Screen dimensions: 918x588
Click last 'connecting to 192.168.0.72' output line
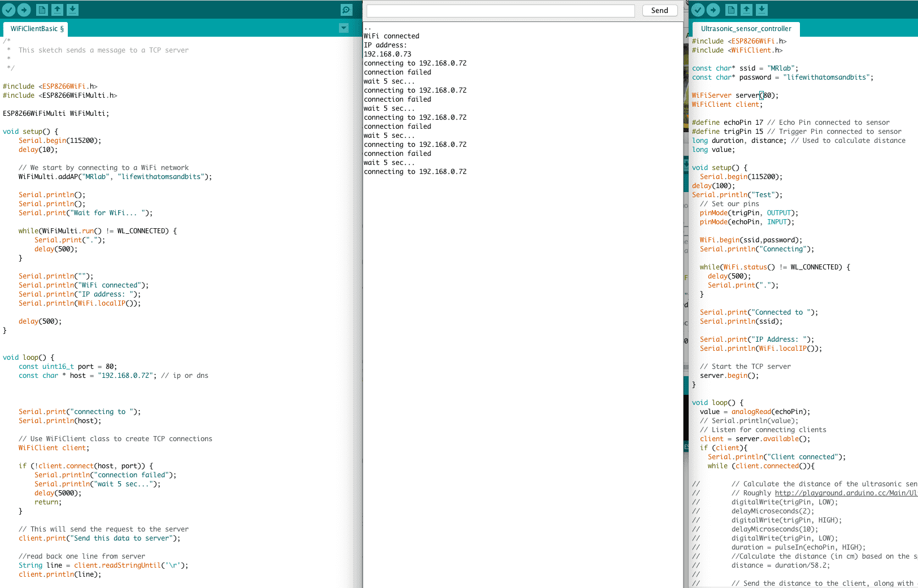tap(415, 172)
